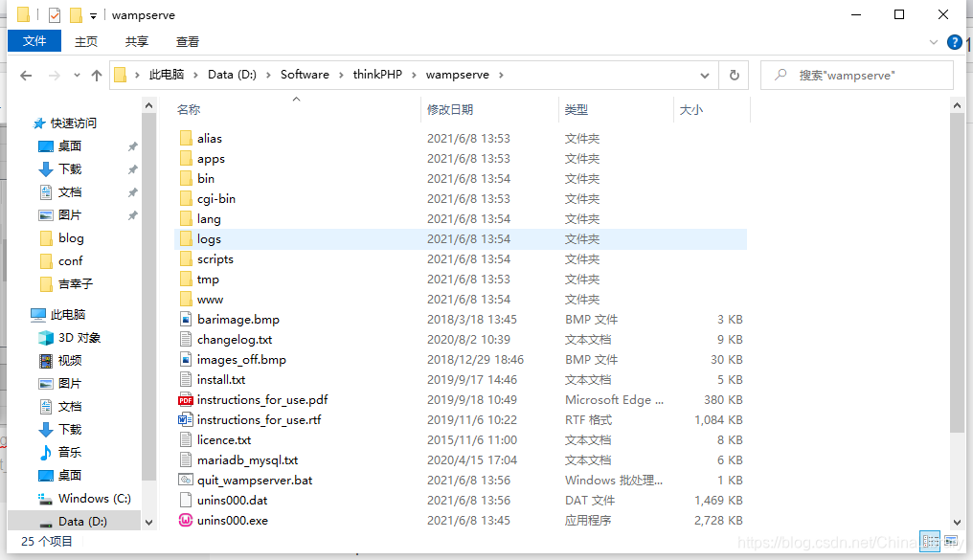Open the 文件 menu tab
Screen dimensions: 973x560
point(34,41)
